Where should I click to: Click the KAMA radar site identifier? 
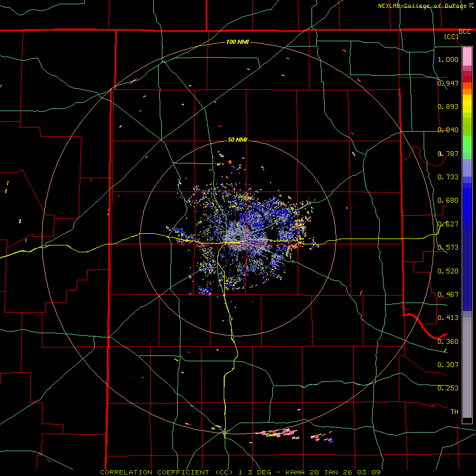[295, 472]
